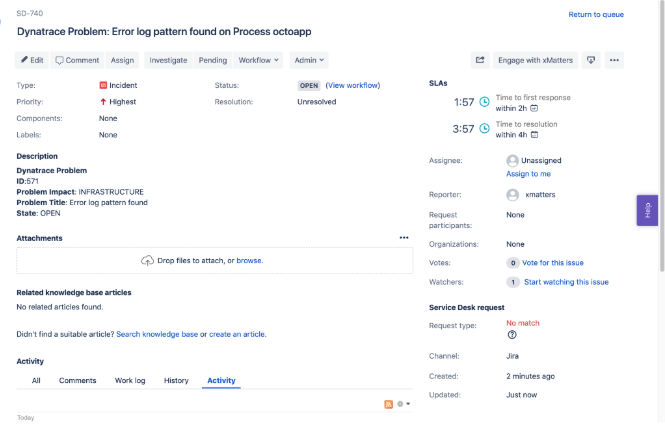
Task: Click the issue title heading
Action: tap(164, 32)
